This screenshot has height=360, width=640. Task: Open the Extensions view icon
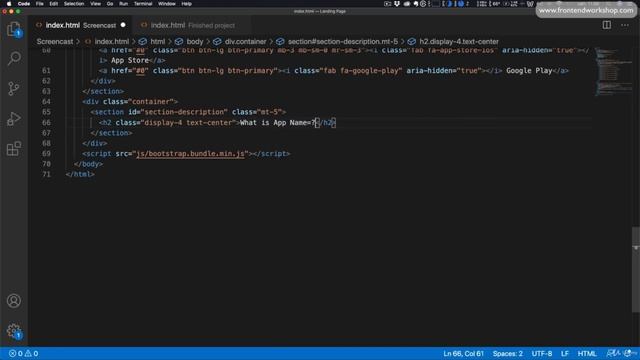pos(14,148)
